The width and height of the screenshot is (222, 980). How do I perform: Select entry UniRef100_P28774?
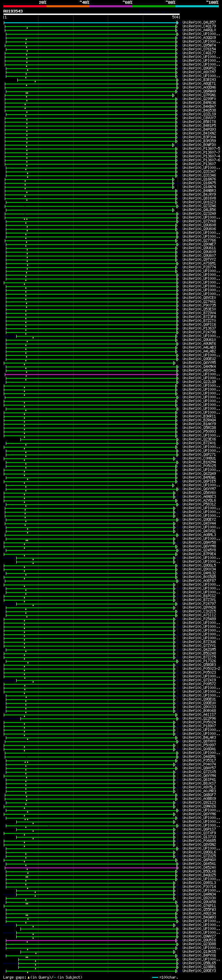(199, 267)
